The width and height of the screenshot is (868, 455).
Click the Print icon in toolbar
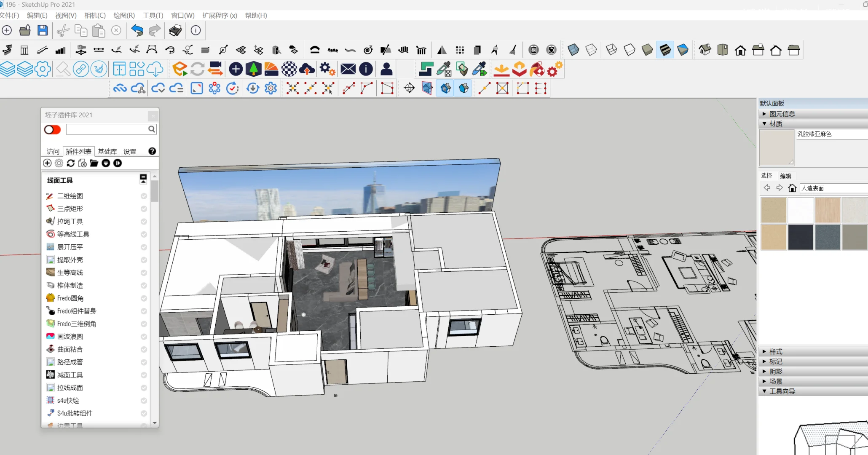(x=175, y=30)
